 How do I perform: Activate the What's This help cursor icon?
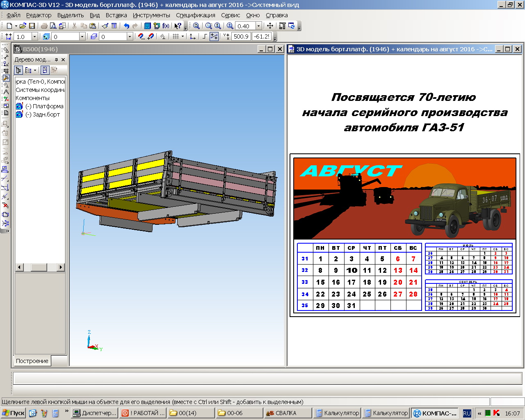click(178, 26)
